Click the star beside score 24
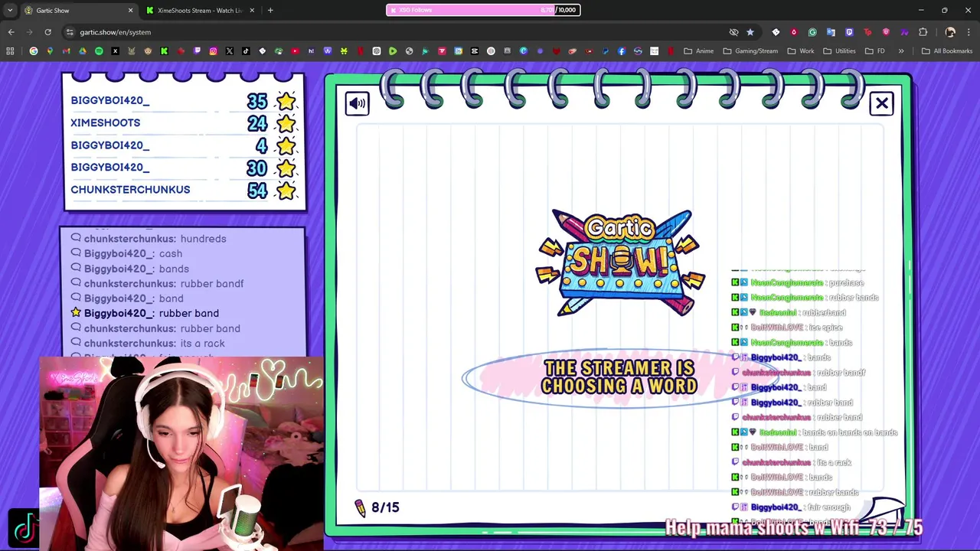 click(286, 122)
